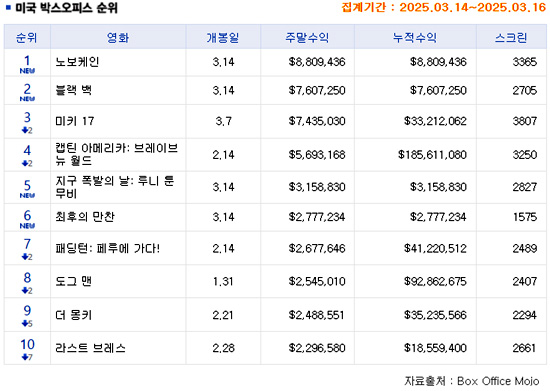Click the 누적수익 column header
This screenshot has height=391, width=550.
pyautogui.click(x=415, y=37)
